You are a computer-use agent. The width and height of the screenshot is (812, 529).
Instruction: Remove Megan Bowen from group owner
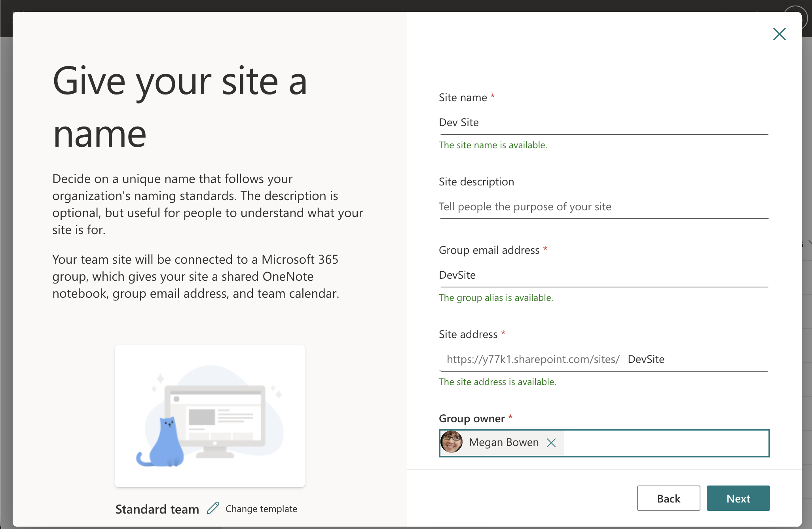(551, 443)
